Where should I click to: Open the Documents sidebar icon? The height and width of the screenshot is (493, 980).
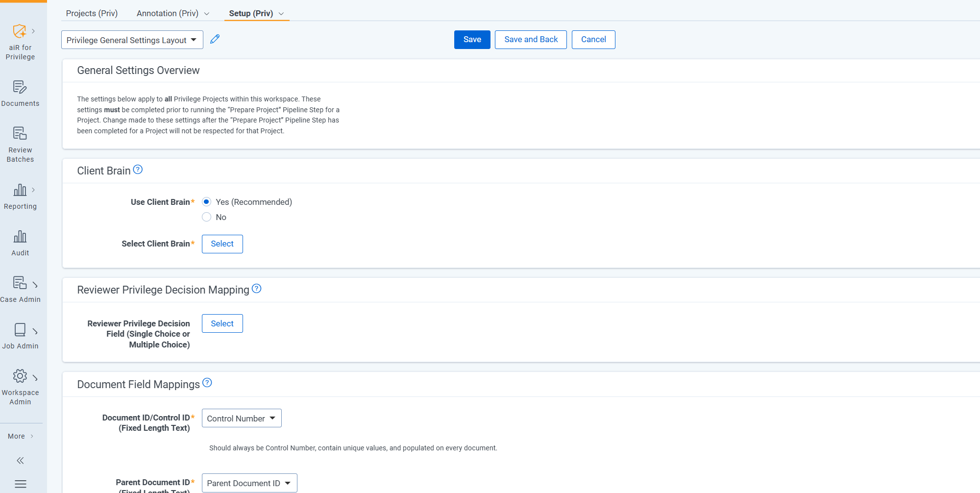(20, 87)
